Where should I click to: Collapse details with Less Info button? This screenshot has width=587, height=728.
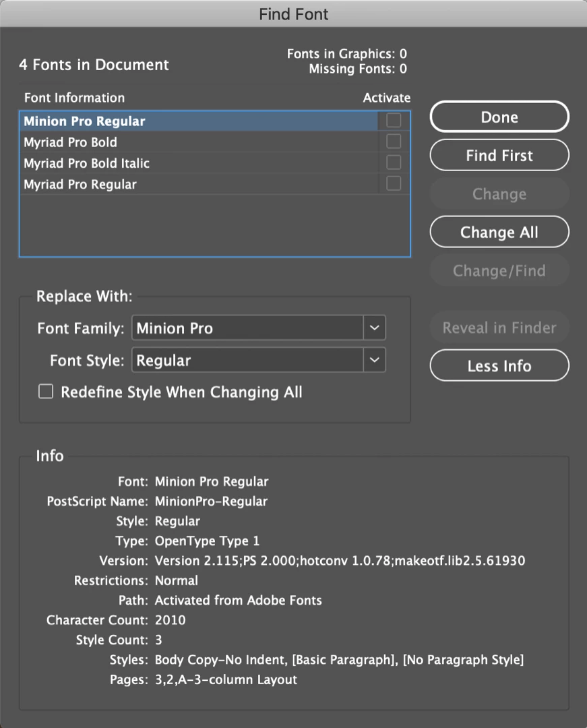click(x=499, y=365)
